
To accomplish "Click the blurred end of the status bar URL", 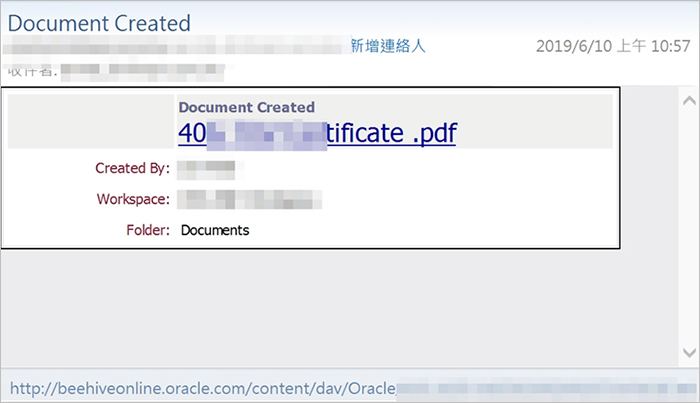I will 540,385.
